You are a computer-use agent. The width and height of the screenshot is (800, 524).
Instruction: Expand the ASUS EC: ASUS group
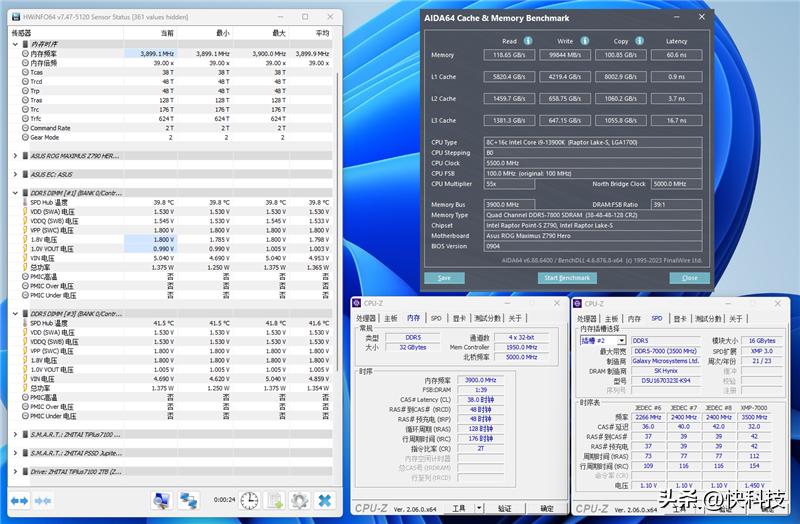(x=15, y=174)
